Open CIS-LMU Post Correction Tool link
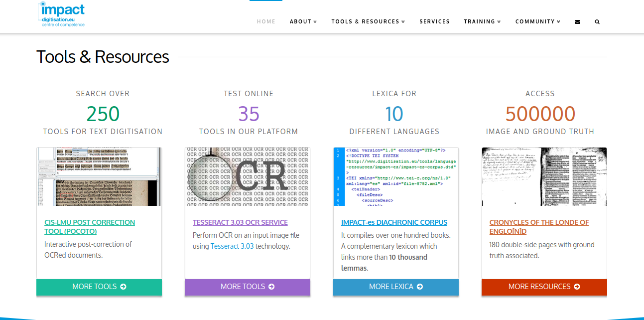 click(90, 227)
